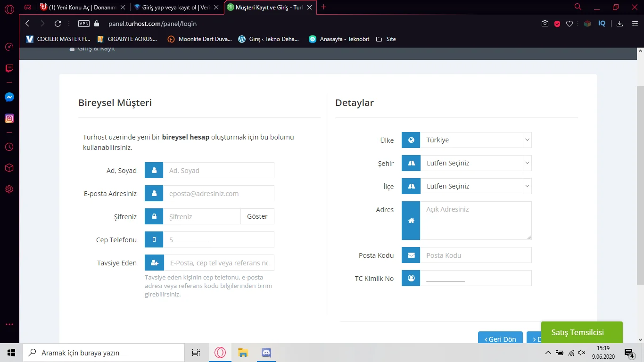Reload the current page
This screenshot has height=362, width=644.
tap(58, 24)
